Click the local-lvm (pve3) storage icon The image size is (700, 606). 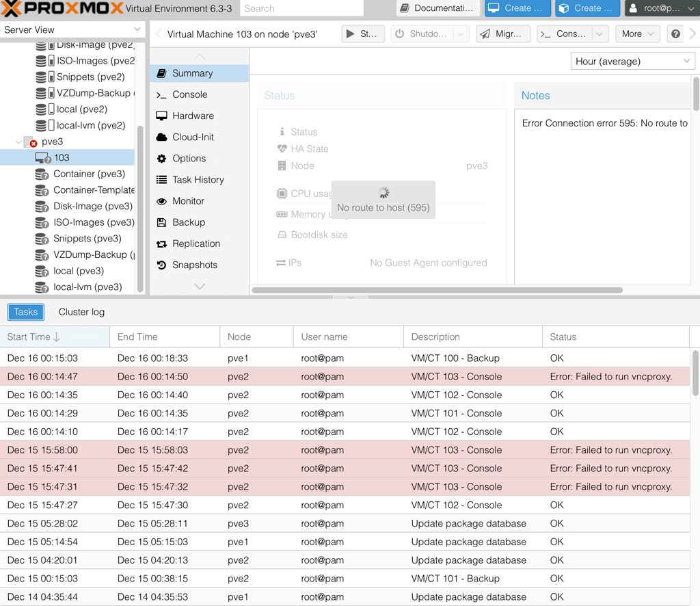[x=42, y=287]
